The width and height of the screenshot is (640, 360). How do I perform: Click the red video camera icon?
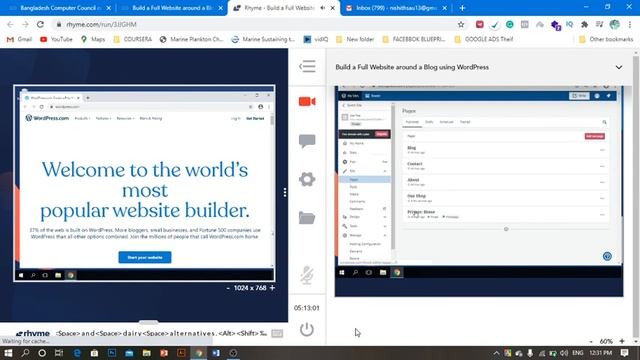tap(307, 101)
